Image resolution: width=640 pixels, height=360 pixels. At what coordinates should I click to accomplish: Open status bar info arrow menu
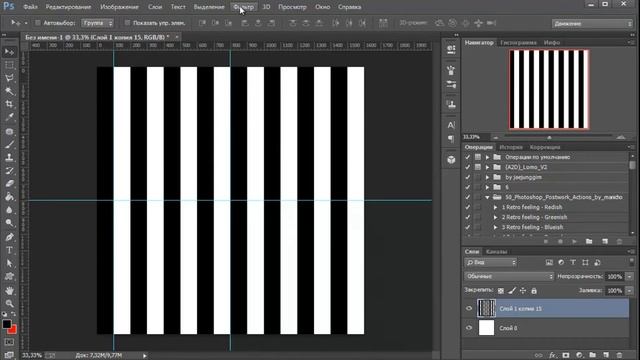[x=144, y=356]
